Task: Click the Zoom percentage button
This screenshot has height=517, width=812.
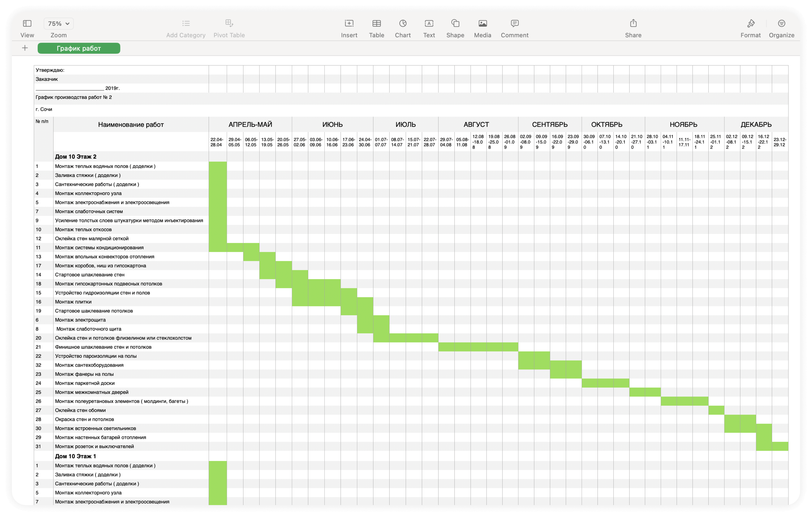Action: [x=58, y=23]
